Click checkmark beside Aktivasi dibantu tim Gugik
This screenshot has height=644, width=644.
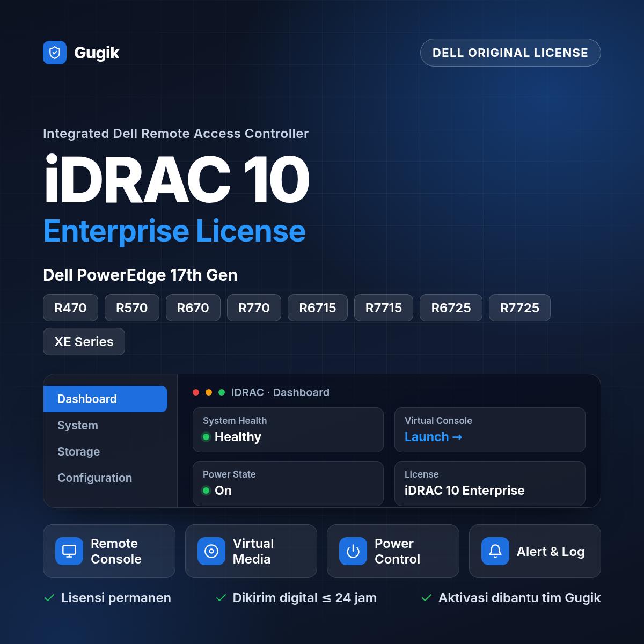point(427,598)
